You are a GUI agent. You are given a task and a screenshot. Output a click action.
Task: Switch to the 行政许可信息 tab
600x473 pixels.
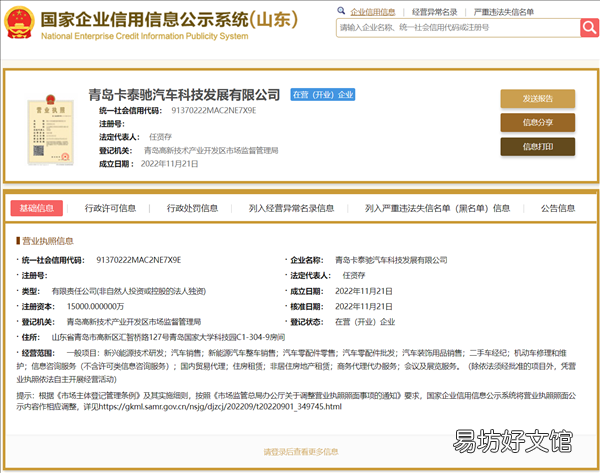tap(110, 208)
